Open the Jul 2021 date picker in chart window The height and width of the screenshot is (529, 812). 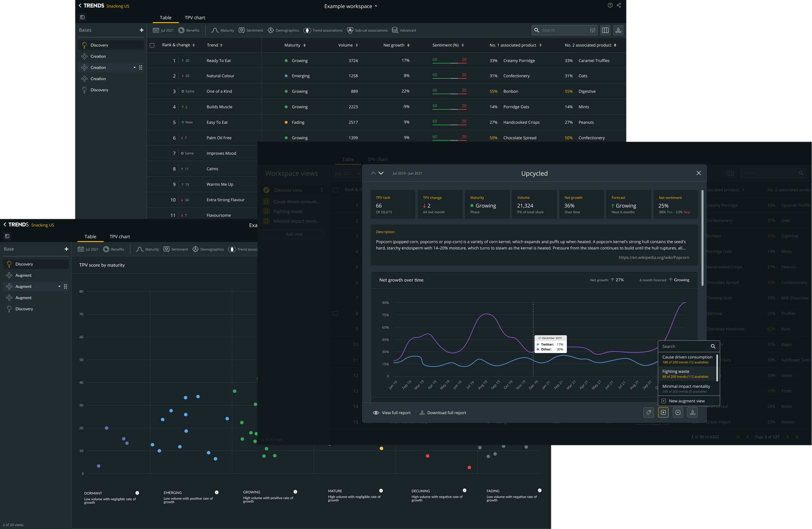(88, 249)
